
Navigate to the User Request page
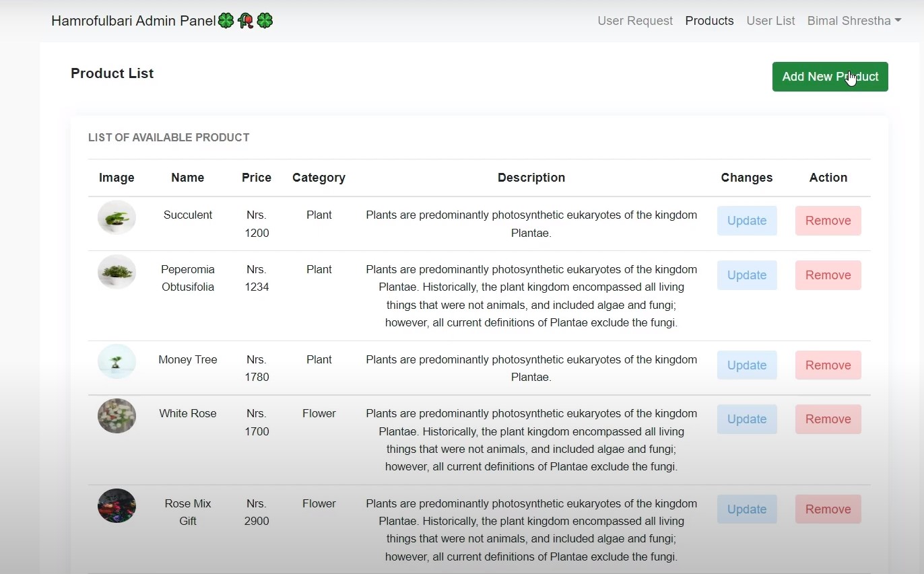point(634,21)
